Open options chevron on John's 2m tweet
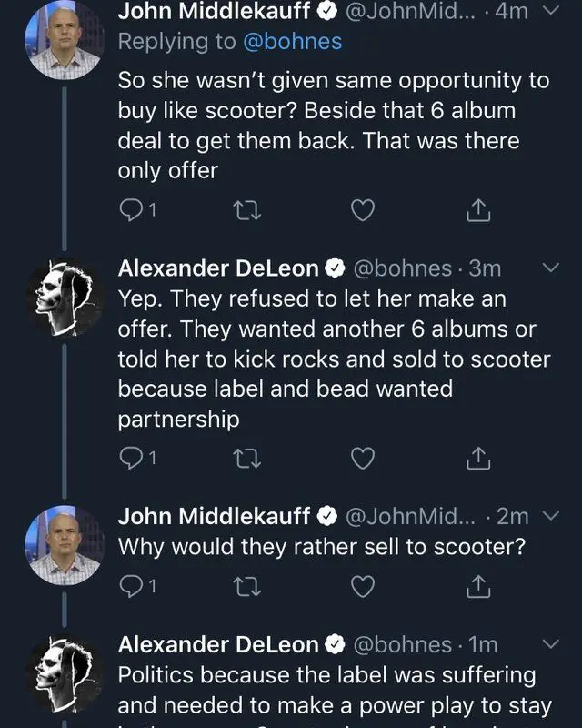This screenshot has width=582, height=728. [x=551, y=516]
